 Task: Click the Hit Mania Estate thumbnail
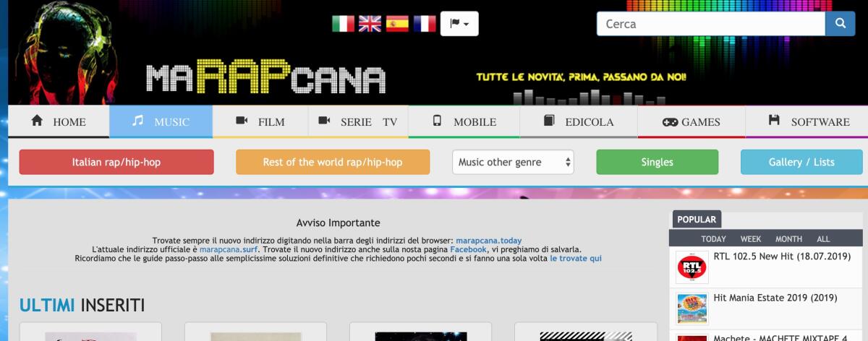click(x=692, y=308)
